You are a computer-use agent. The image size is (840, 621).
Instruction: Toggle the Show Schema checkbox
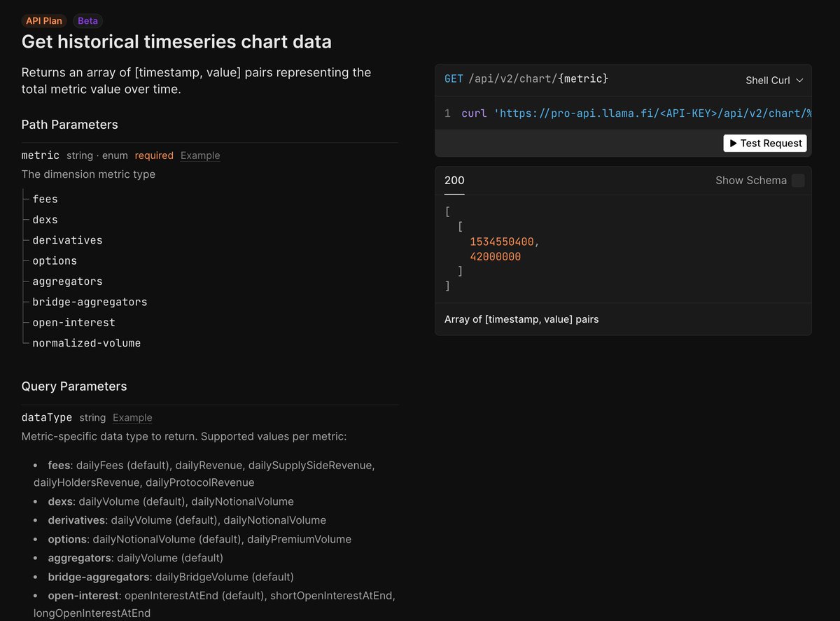(797, 181)
